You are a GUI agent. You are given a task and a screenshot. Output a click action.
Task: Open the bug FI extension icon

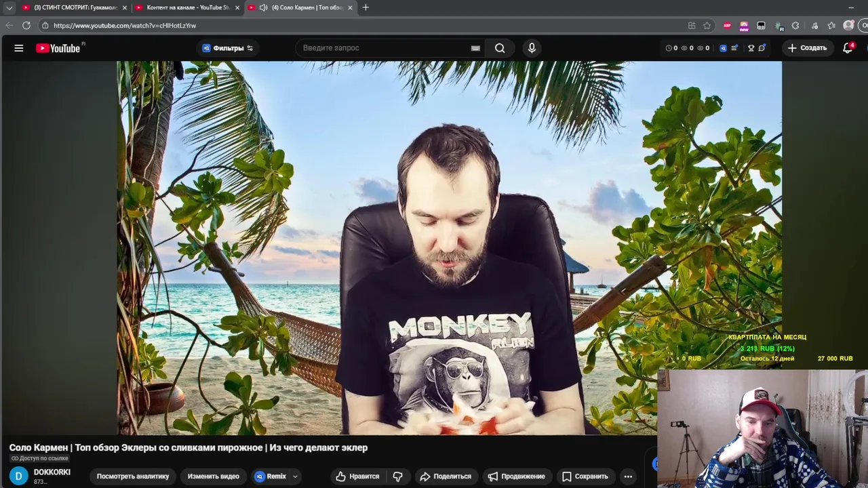pos(779,26)
